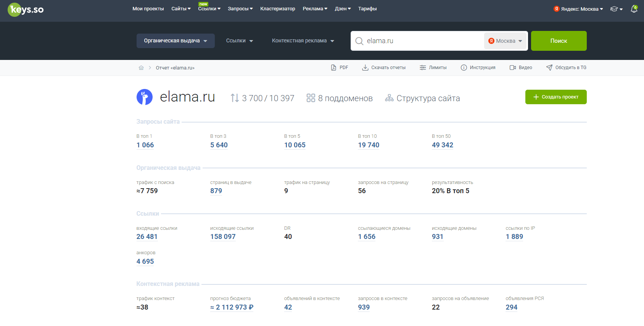Click the position arrows icon near 3 700
The width and height of the screenshot is (644, 326).
point(235,98)
